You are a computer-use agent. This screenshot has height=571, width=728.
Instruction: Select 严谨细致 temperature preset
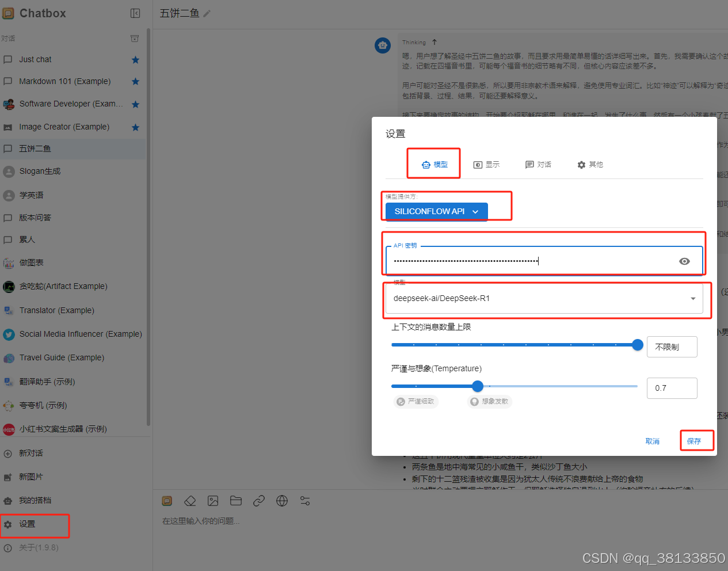coord(416,401)
